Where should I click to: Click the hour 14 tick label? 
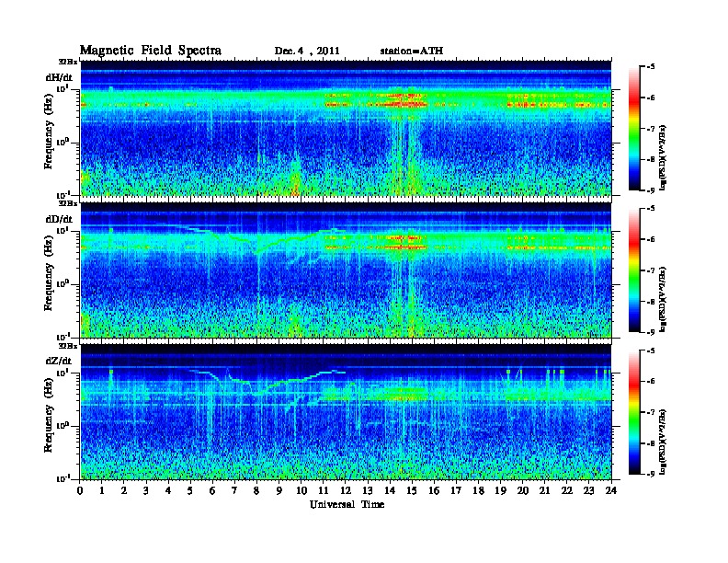[390, 490]
